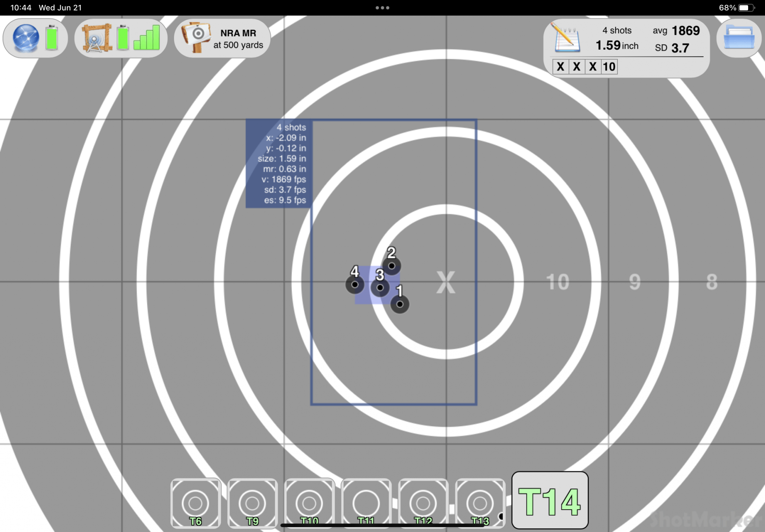Tap the 4 shots label in score panel

click(617, 30)
